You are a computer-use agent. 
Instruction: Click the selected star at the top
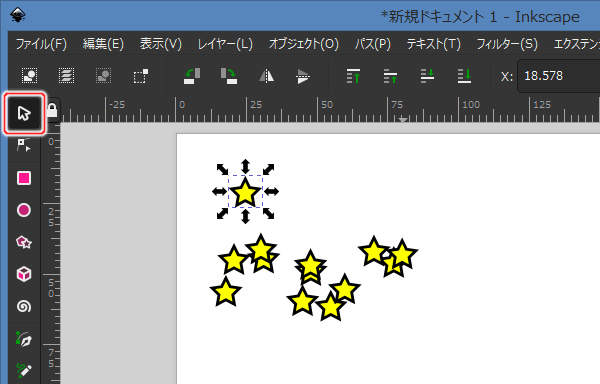pyautogui.click(x=245, y=192)
